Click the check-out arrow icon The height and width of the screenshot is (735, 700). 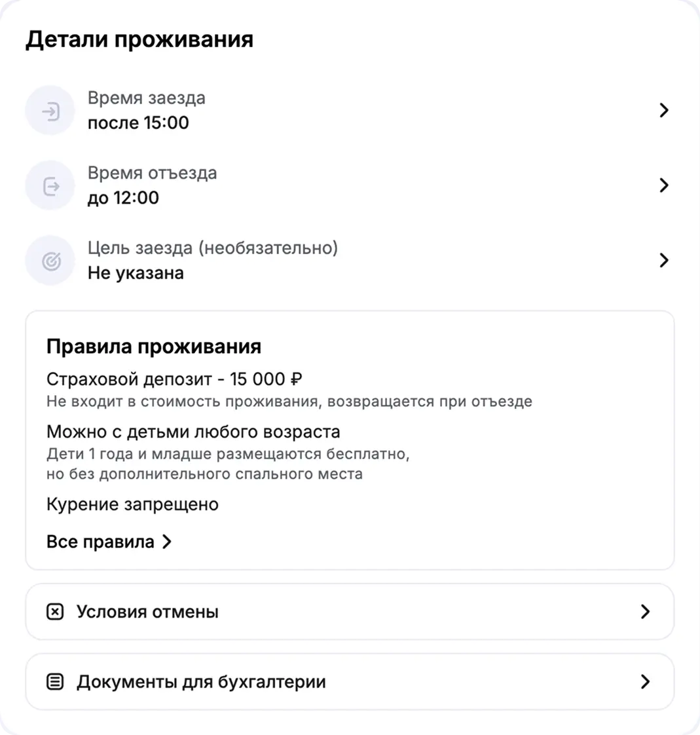coord(50,186)
